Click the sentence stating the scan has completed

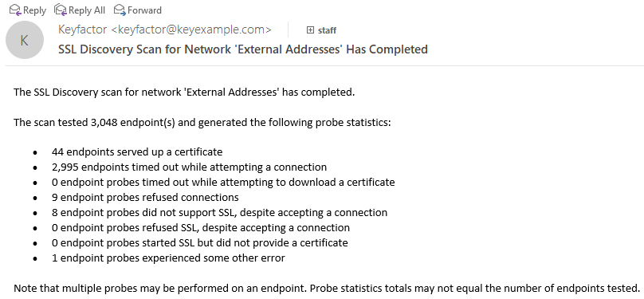184,92
